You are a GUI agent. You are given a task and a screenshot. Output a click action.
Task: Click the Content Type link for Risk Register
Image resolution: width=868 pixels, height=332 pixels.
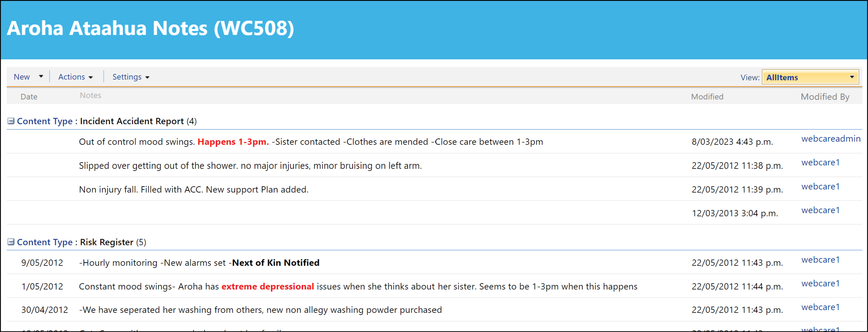(x=44, y=242)
